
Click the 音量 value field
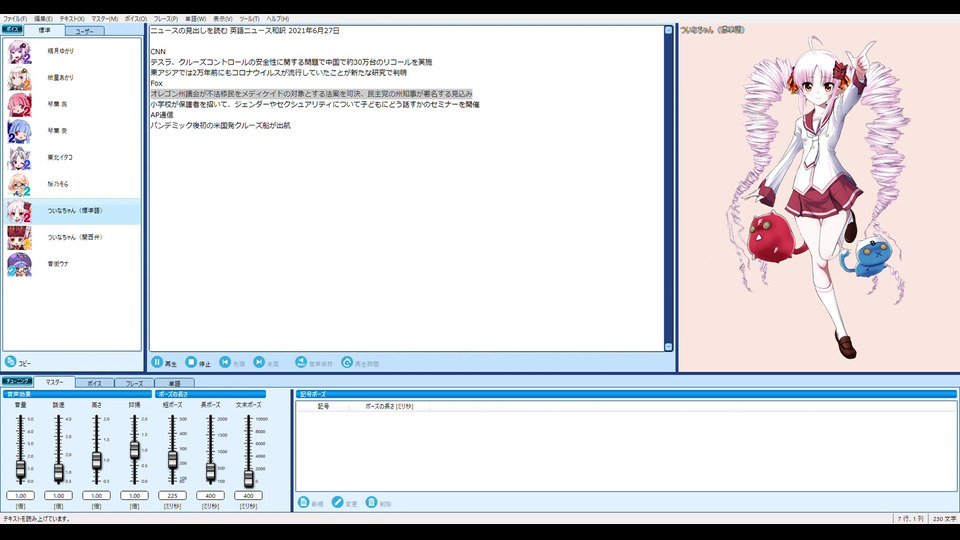click(x=20, y=495)
